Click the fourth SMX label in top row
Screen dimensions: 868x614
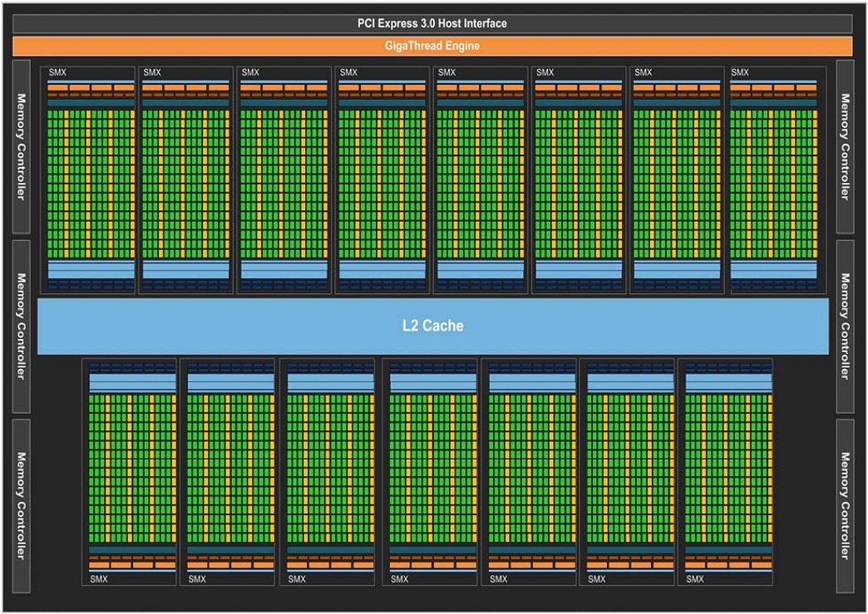(x=348, y=73)
